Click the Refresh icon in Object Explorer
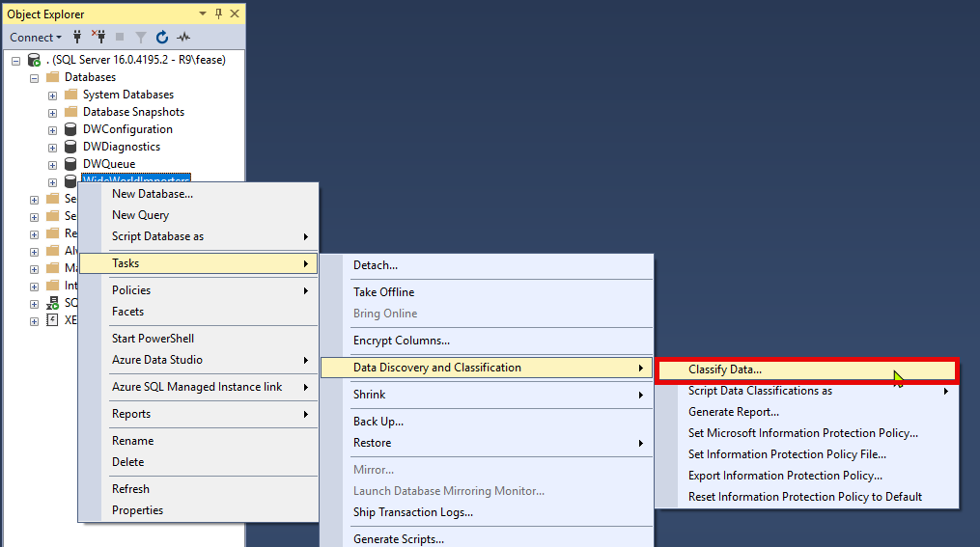The image size is (980, 547). click(x=162, y=38)
